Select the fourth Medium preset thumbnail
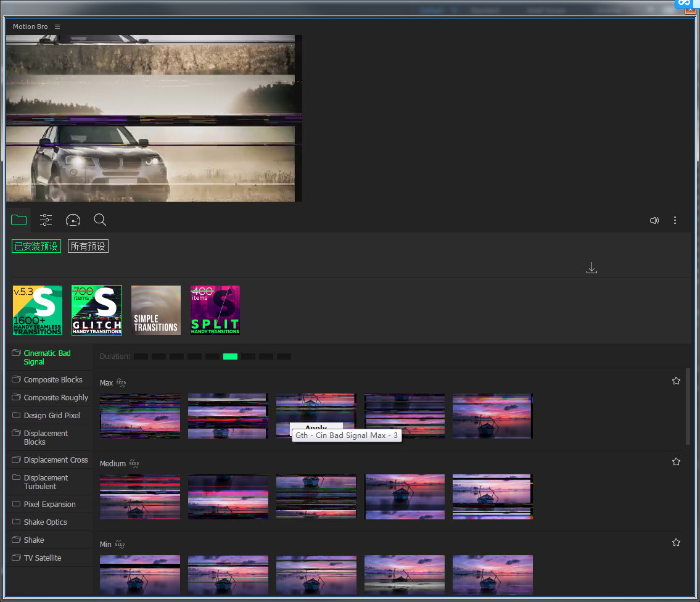The height and width of the screenshot is (602, 700). pos(405,497)
